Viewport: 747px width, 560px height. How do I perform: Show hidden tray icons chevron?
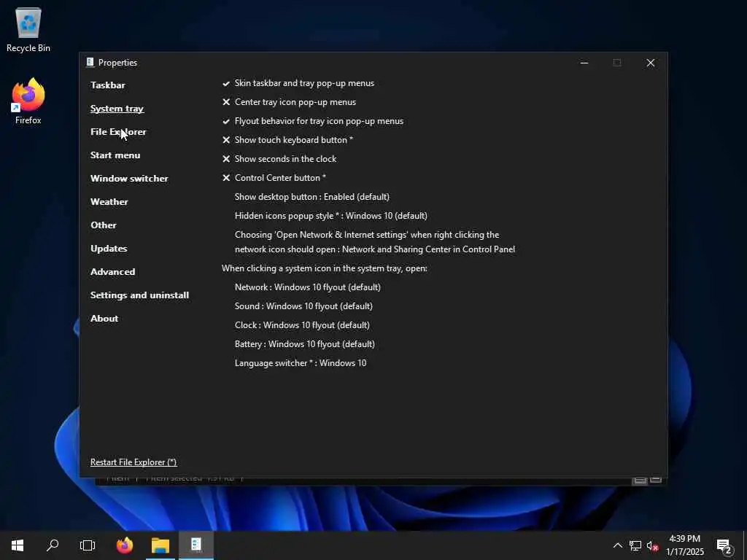point(617,545)
